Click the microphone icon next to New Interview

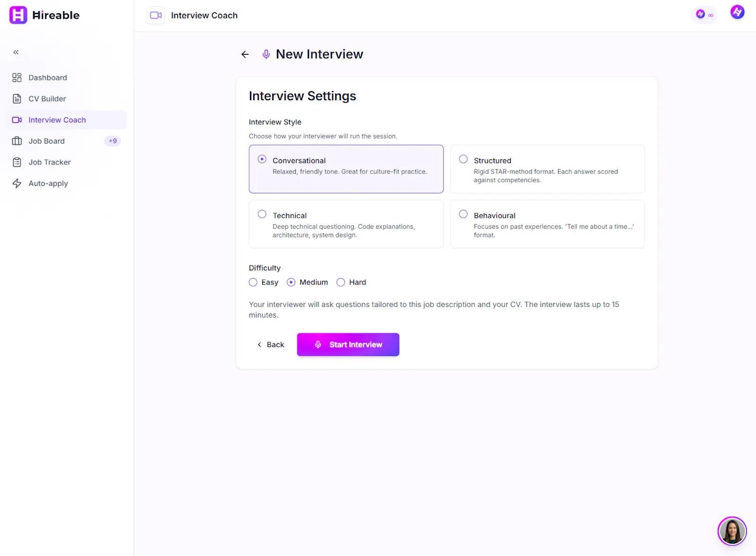click(x=266, y=54)
